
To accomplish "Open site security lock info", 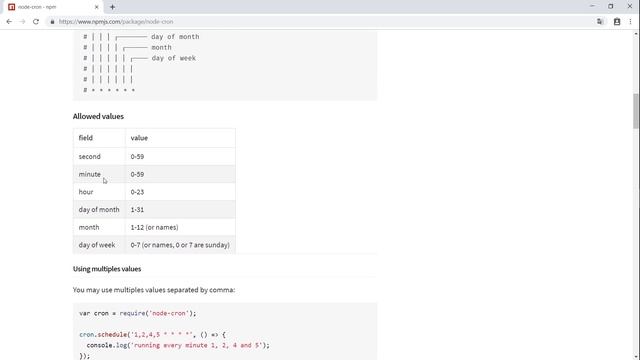I will coord(52,22).
